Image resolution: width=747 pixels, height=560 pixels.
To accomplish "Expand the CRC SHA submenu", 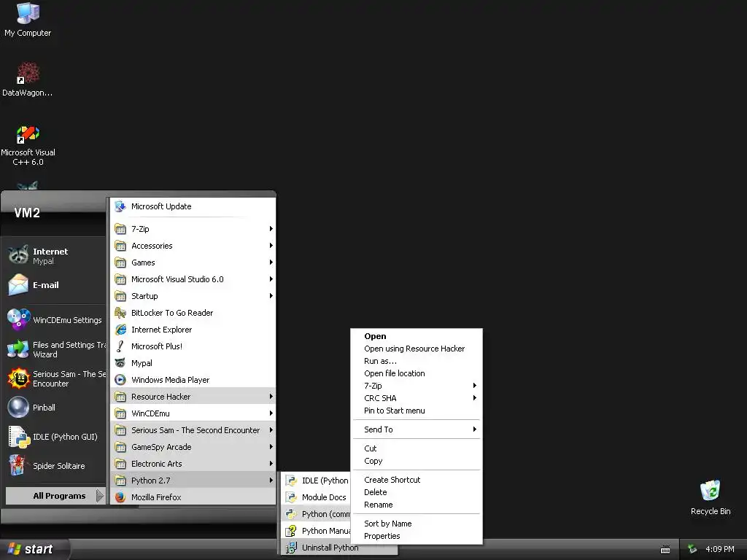I will (417, 398).
